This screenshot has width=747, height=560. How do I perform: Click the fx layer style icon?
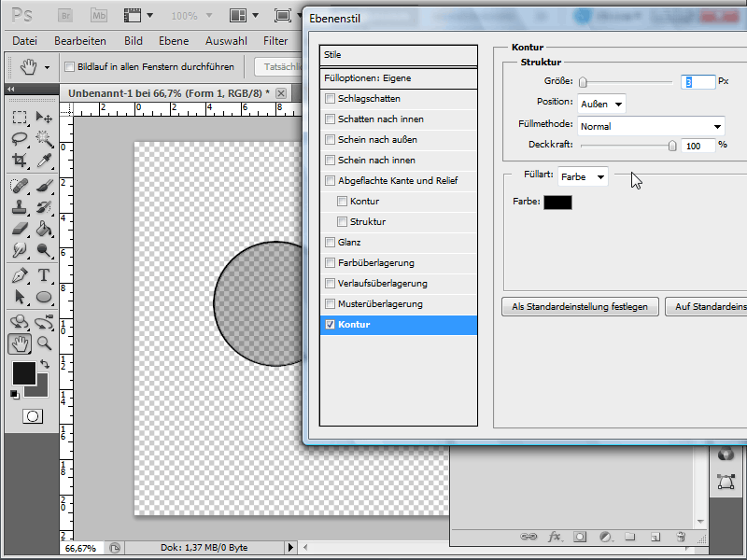pos(555,537)
